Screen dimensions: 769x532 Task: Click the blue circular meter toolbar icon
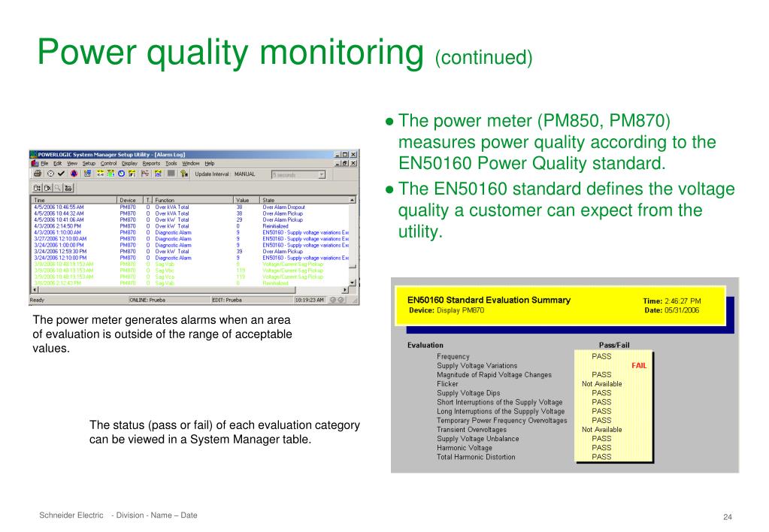(121, 174)
